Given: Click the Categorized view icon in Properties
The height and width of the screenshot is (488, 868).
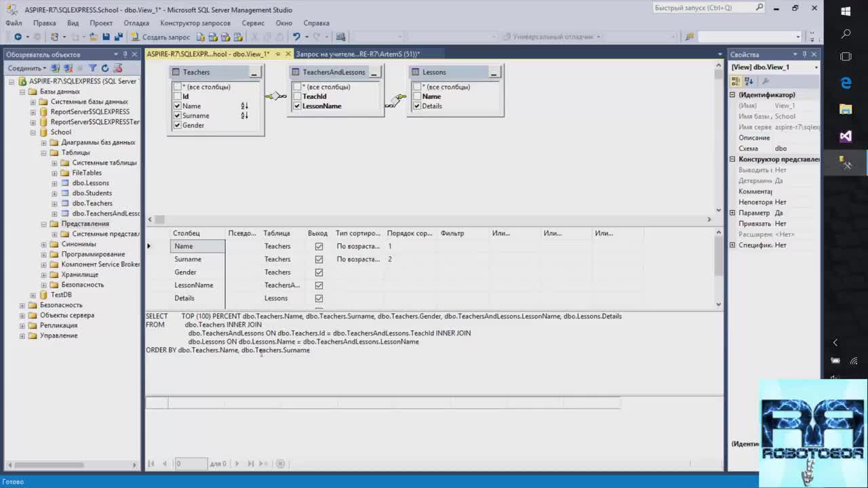Looking at the screenshot, I should [736, 81].
